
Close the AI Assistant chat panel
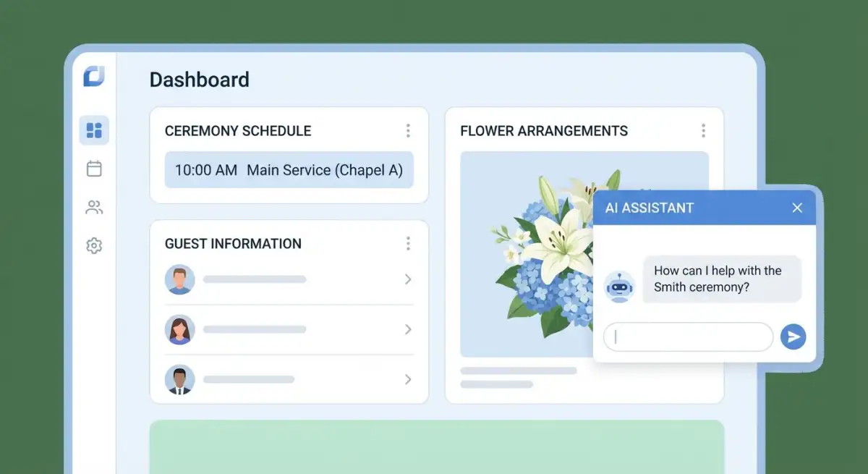click(x=797, y=208)
